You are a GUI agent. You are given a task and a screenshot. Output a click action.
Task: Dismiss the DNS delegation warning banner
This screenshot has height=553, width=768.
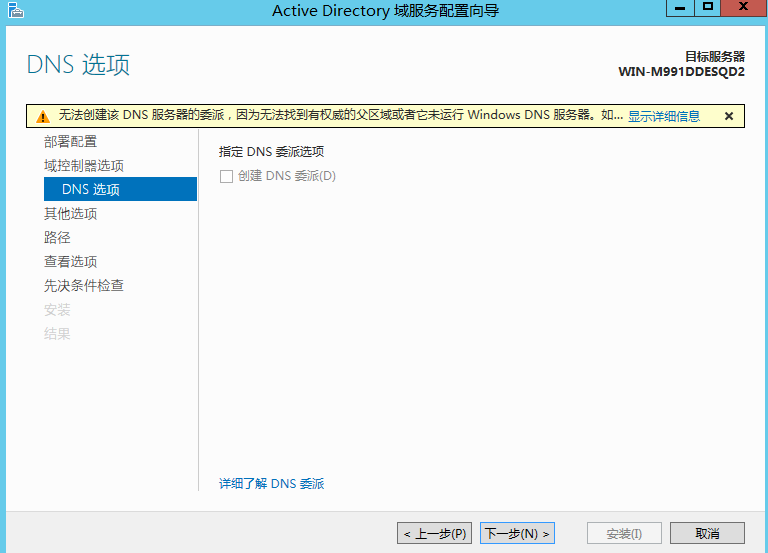[729, 116]
